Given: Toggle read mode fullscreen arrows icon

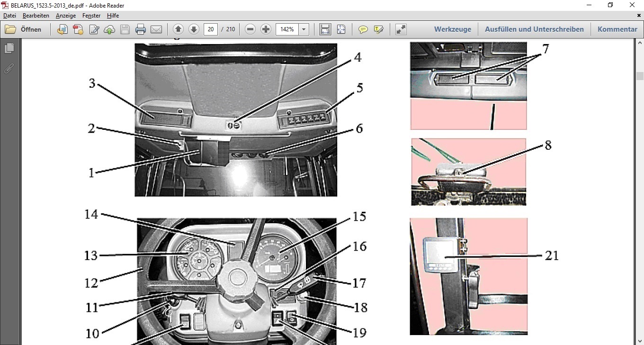Looking at the screenshot, I should 401,29.
